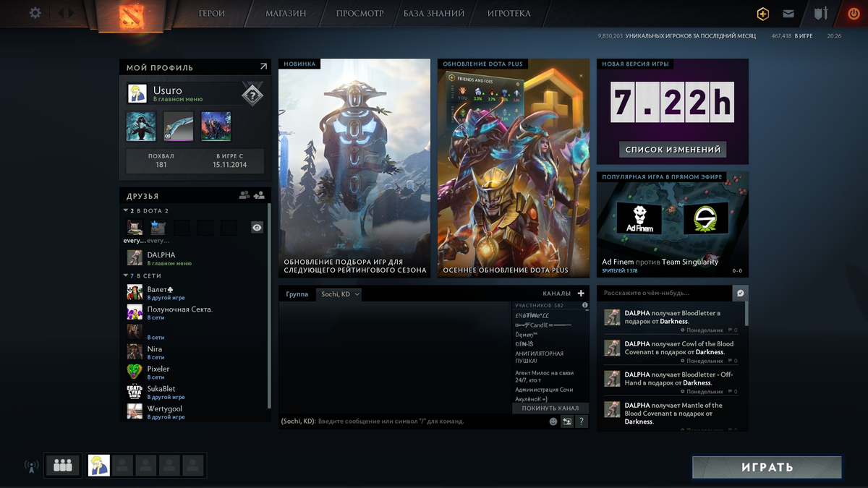Open the ПОХВАЛ 181 commends stat
Image resolution: width=868 pixels, height=488 pixels.
point(161,160)
